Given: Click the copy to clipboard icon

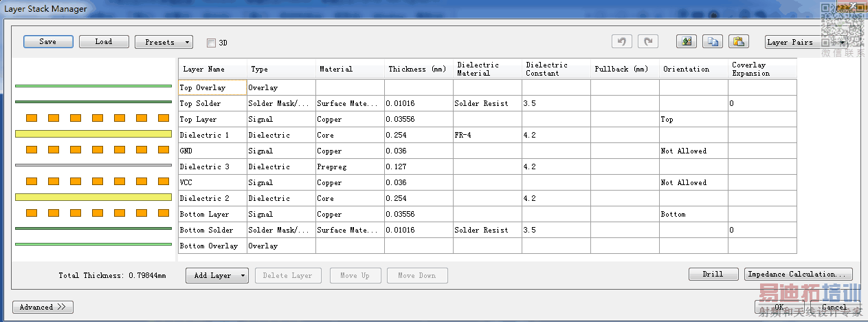Looking at the screenshot, I should point(713,41).
